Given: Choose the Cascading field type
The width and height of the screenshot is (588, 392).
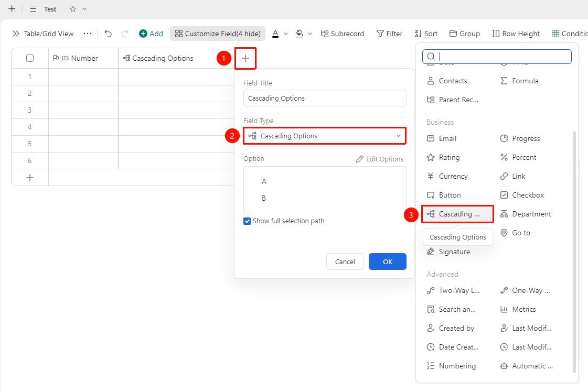Looking at the screenshot, I should click(x=457, y=214).
